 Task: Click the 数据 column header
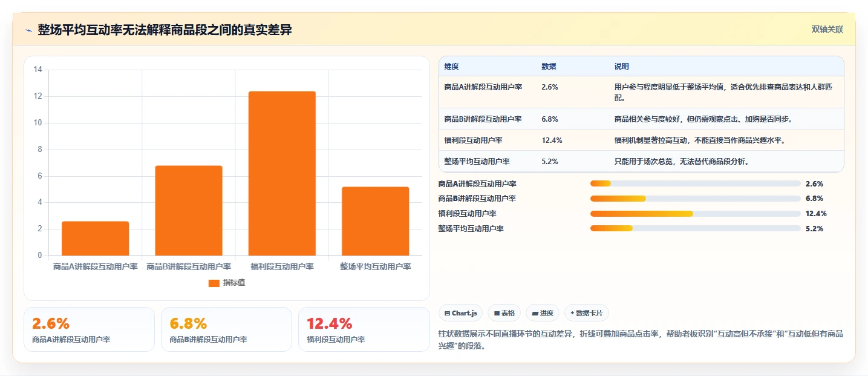(549, 67)
